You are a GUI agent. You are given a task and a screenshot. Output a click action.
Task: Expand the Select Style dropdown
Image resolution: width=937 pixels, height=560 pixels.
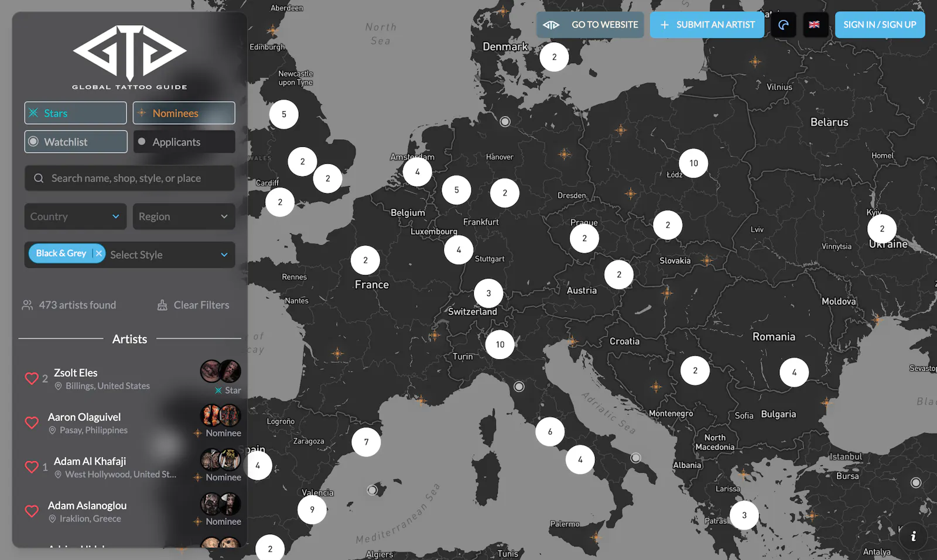[x=224, y=255]
